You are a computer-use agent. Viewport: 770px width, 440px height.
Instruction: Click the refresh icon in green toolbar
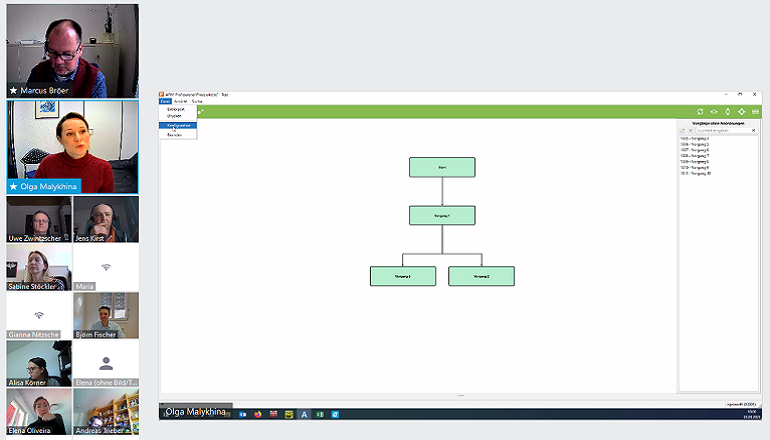[700, 111]
